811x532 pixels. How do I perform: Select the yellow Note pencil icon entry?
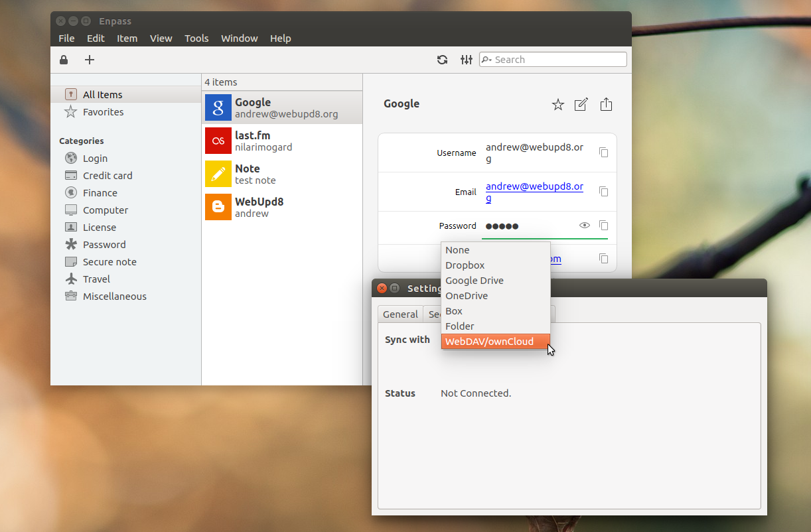218,174
